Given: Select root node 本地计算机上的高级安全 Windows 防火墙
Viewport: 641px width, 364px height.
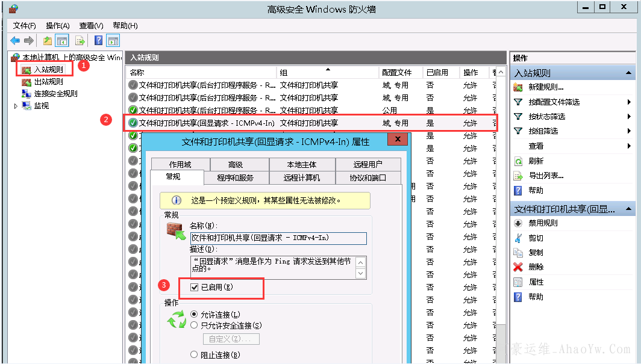Looking at the screenshot, I should tap(72, 57).
